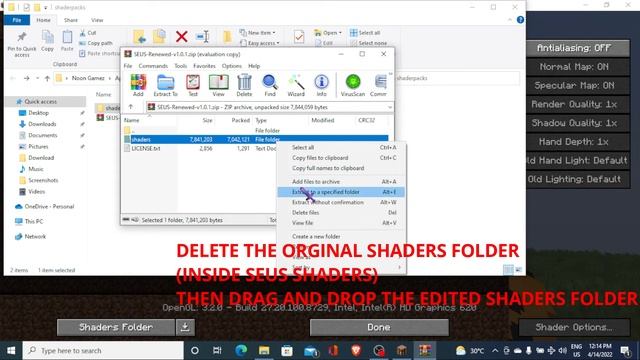Click the WinRAR taskbar icon
Viewport: 640px width, 360px height.
tap(425, 350)
